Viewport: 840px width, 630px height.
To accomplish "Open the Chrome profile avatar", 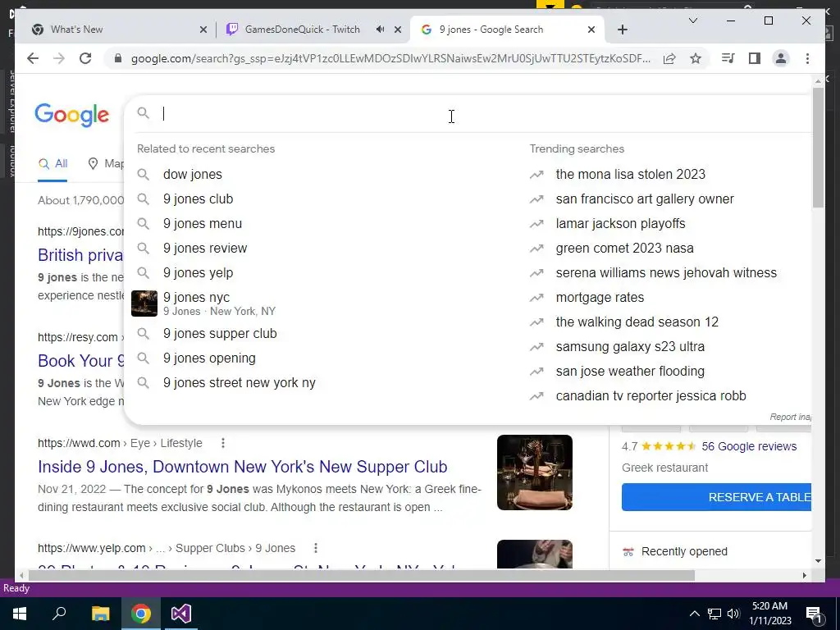I will tap(781, 58).
